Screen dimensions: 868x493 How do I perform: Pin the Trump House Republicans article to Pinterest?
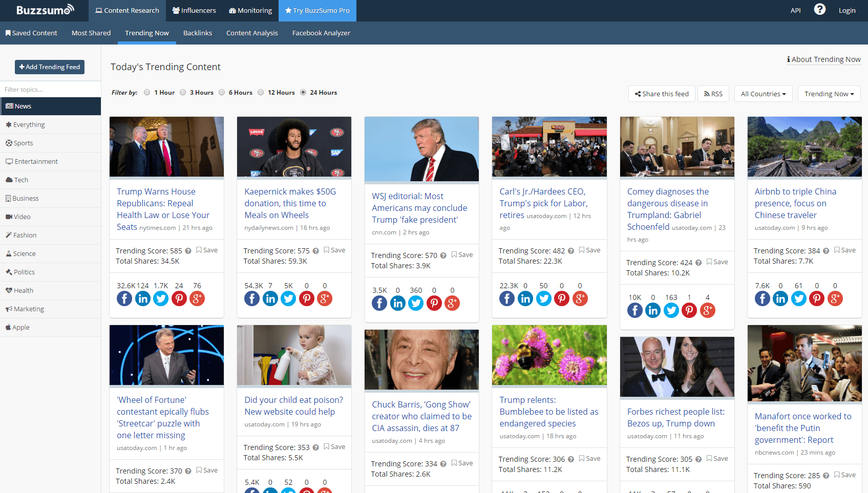[x=179, y=298]
